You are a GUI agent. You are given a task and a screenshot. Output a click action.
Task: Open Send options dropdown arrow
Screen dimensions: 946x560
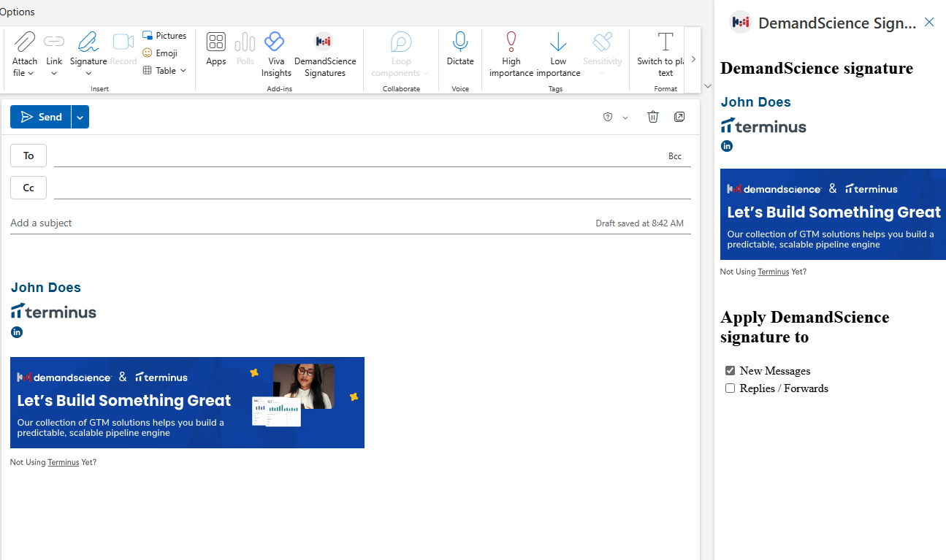80,117
